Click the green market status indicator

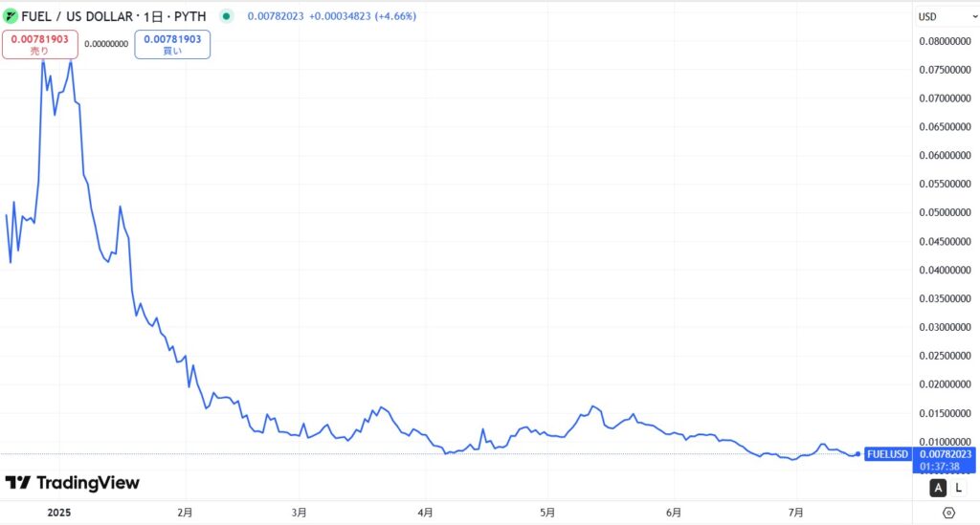pyautogui.click(x=226, y=16)
